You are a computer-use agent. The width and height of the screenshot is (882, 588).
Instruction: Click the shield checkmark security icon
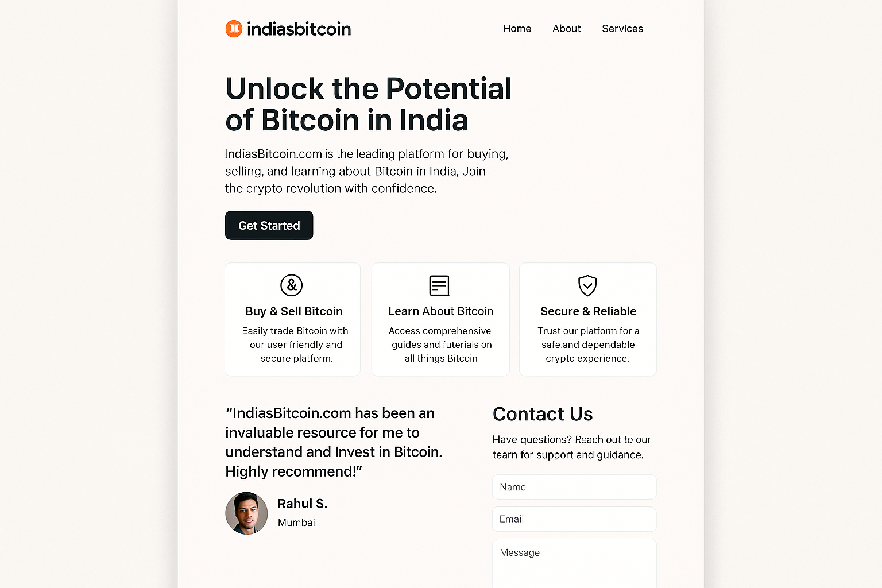(587, 285)
